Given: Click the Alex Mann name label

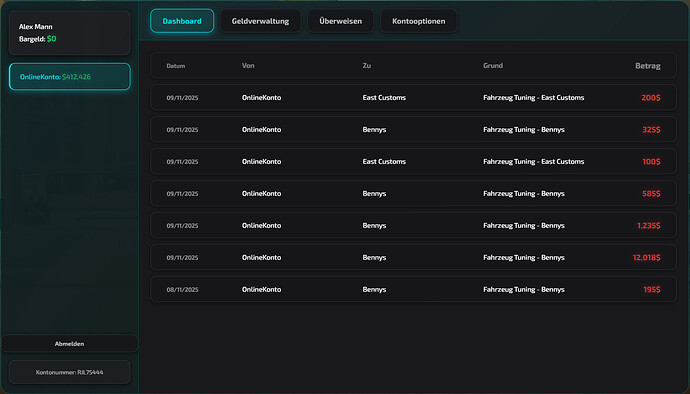Looking at the screenshot, I should click(x=35, y=27).
